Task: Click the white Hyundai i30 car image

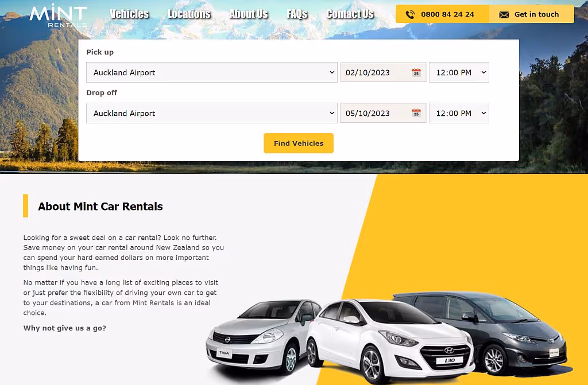Action: [390, 341]
